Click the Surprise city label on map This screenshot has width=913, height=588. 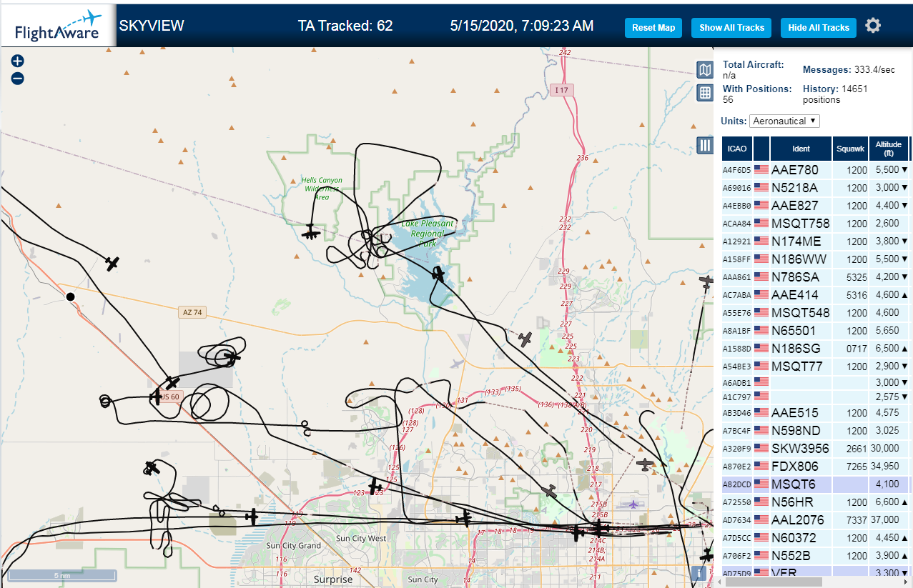tap(332, 579)
